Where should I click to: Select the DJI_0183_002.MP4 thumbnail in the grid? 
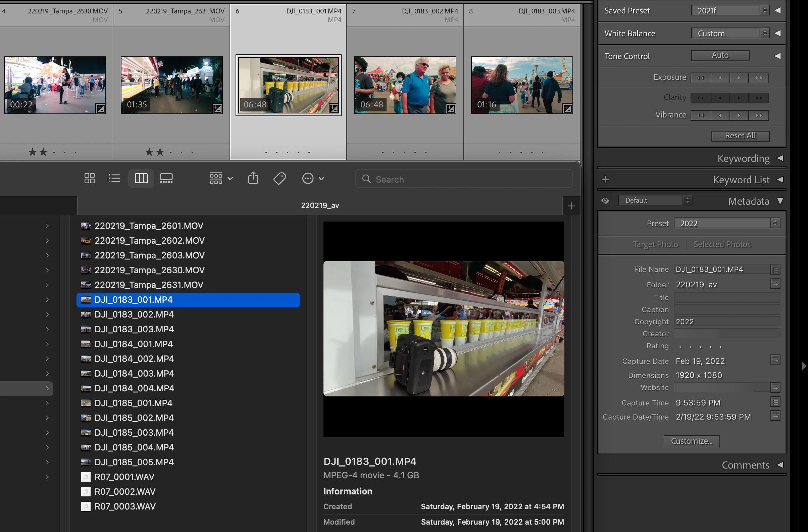[x=405, y=85]
